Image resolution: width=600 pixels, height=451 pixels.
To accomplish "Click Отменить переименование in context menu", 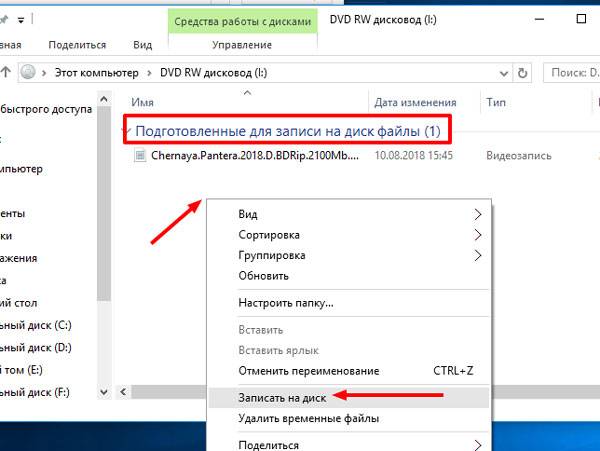I will (308, 370).
